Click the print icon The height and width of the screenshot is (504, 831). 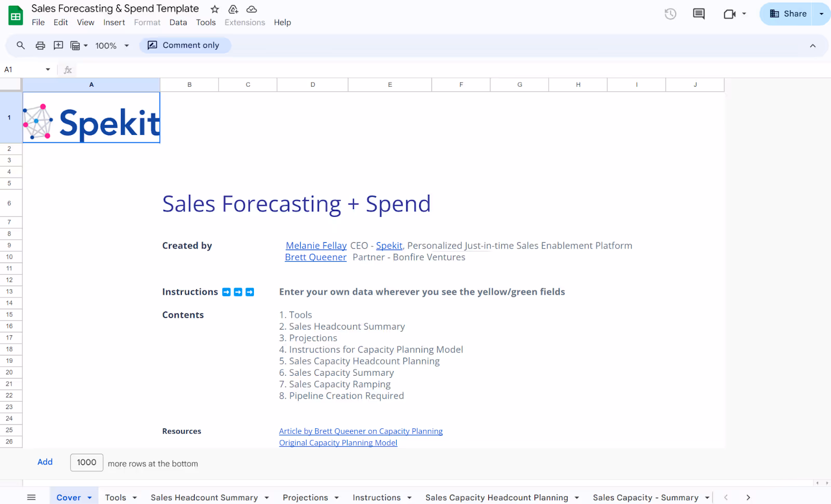(x=40, y=45)
